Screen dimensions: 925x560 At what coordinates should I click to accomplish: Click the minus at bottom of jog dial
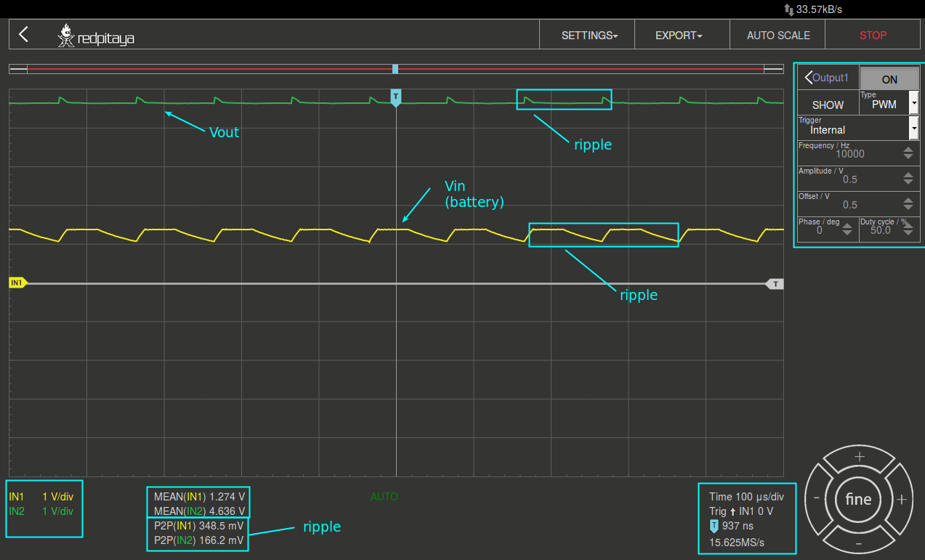859,543
